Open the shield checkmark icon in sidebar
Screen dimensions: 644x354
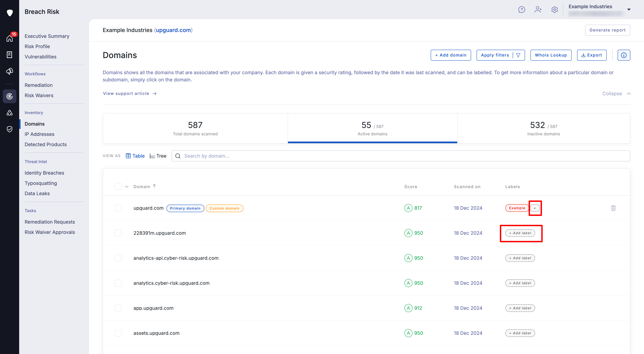coord(9,129)
